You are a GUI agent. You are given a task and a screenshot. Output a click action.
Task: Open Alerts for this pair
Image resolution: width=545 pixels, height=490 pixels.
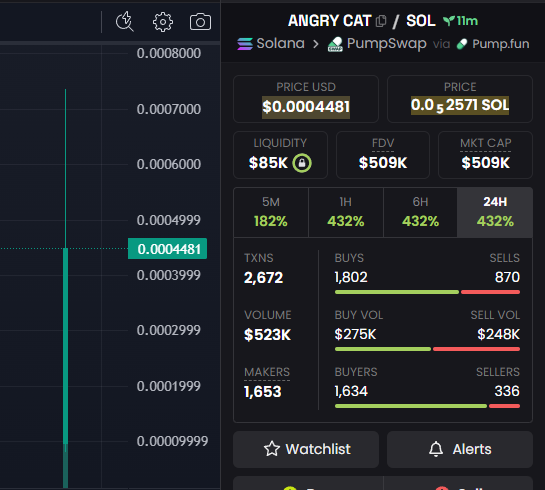pyautogui.click(x=459, y=449)
